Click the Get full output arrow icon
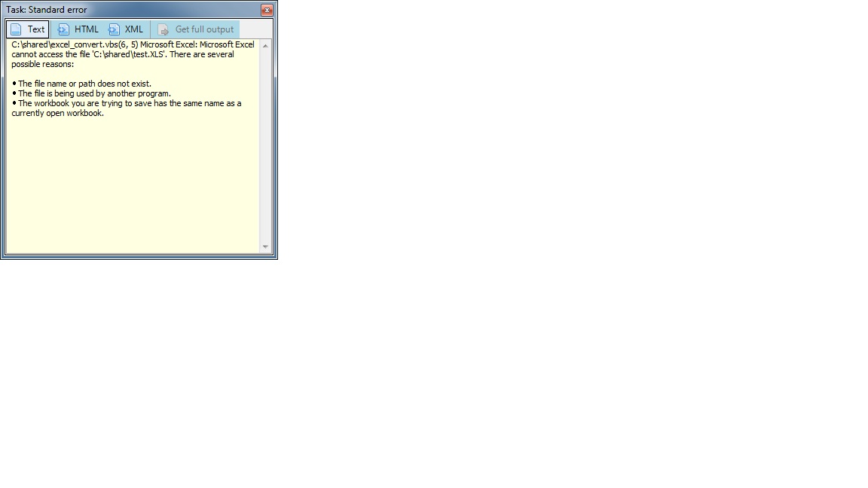The height and width of the screenshot is (488, 868). click(164, 30)
